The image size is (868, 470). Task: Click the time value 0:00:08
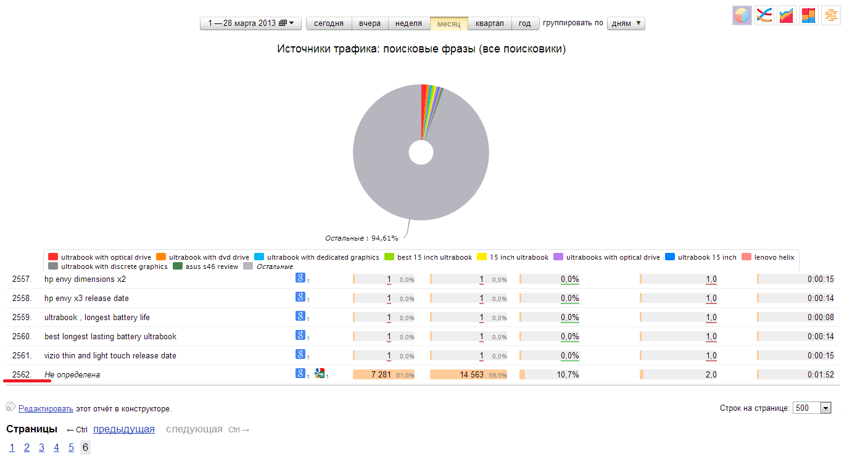click(x=820, y=317)
